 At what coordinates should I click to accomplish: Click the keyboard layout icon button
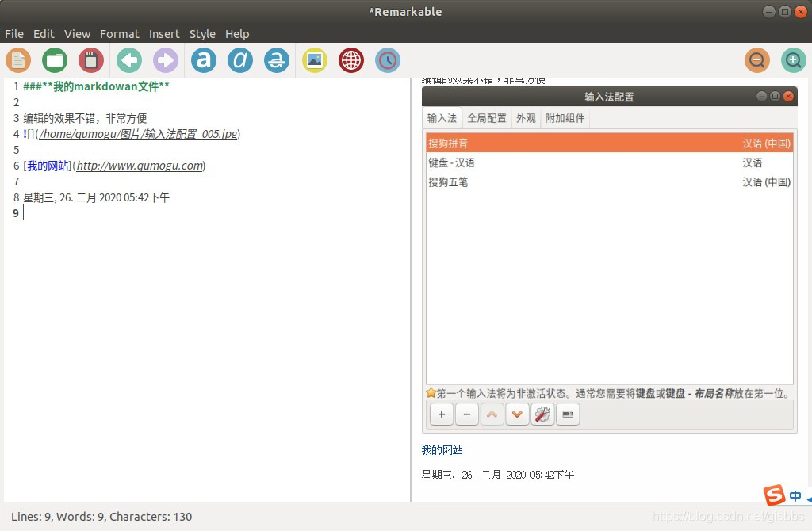pyautogui.click(x=568, y=414)
